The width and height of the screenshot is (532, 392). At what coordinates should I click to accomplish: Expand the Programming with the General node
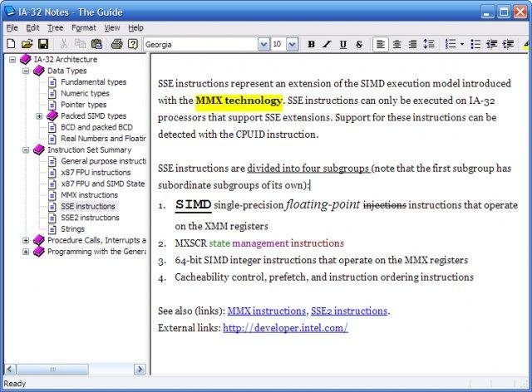(x=26, y=252)
